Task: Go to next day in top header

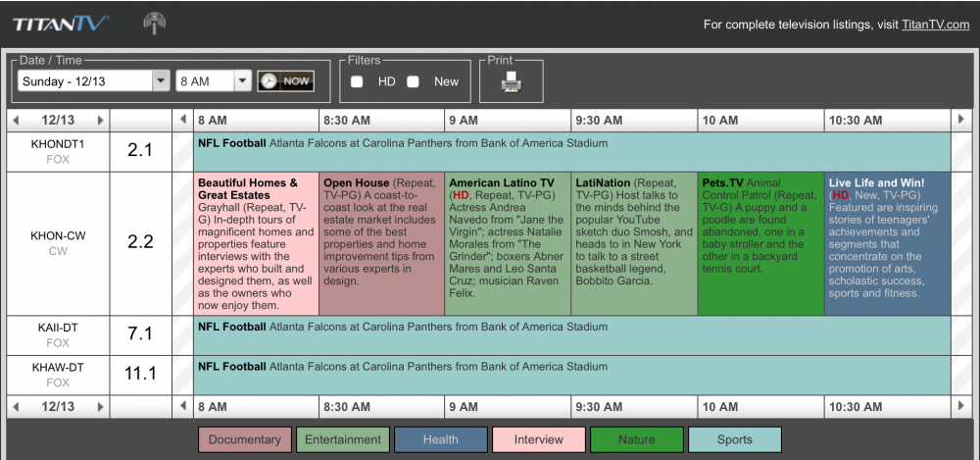Action: 100,121
